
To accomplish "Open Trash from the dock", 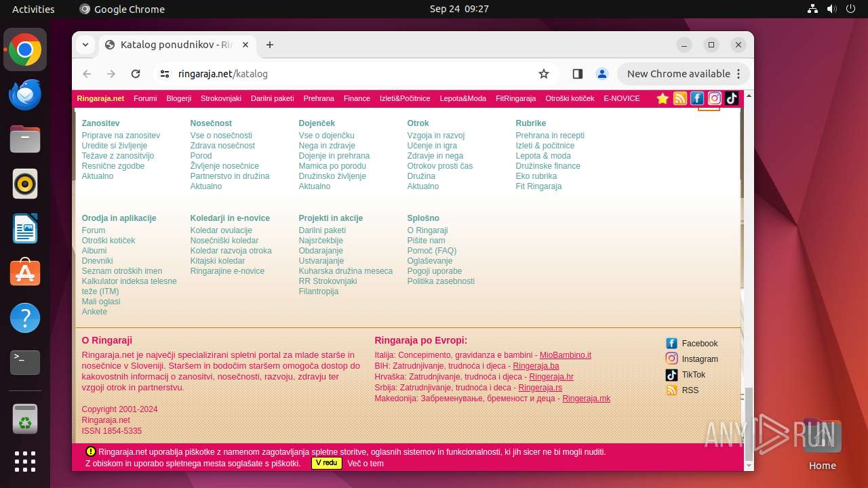I will (25, 420).
